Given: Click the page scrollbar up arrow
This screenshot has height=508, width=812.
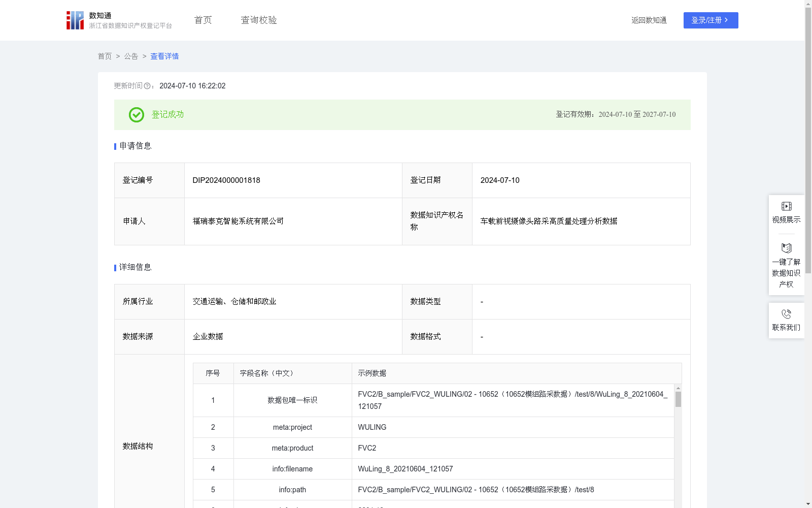Looking at the screenshot, I should [808, 4].
